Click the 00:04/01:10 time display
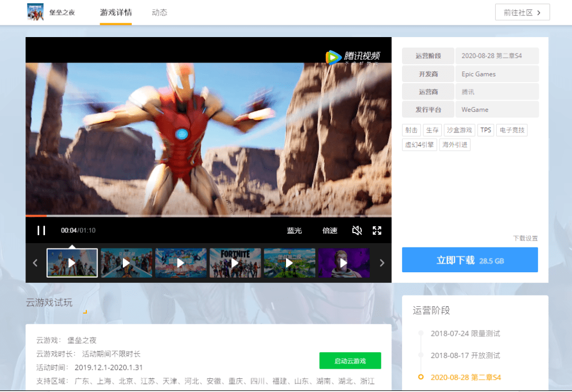Viewport: 572px width, 392px height. pyautogui.click(x=78, y=230)
